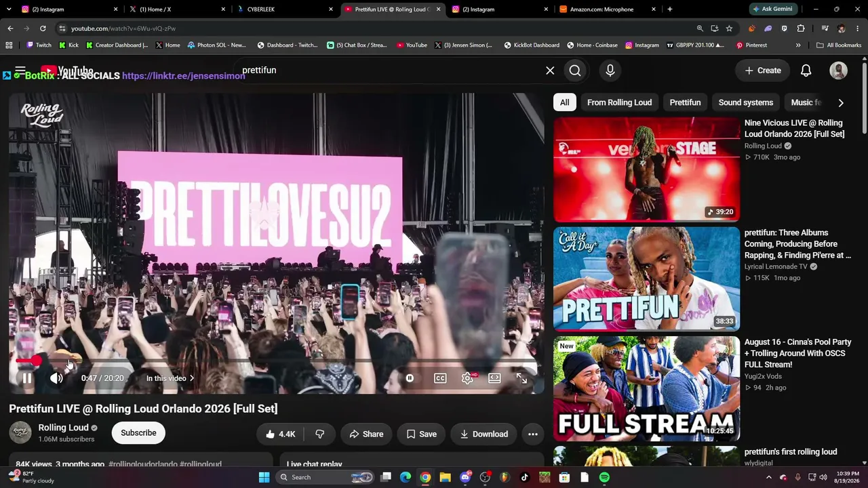The image size is (868, 488).
Task: Select the 'All' filter chip
Action: (565, 102)
